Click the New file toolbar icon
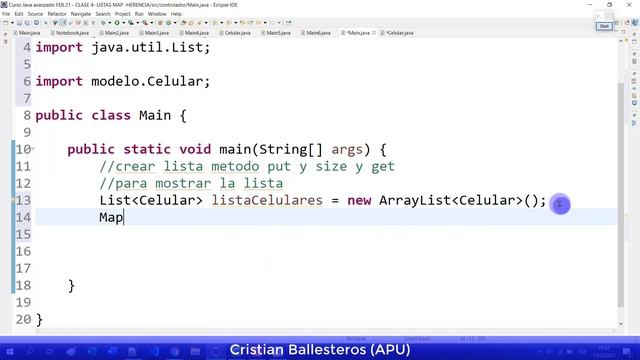The width and height of the screenshot is (640, 360). (6, 23)
